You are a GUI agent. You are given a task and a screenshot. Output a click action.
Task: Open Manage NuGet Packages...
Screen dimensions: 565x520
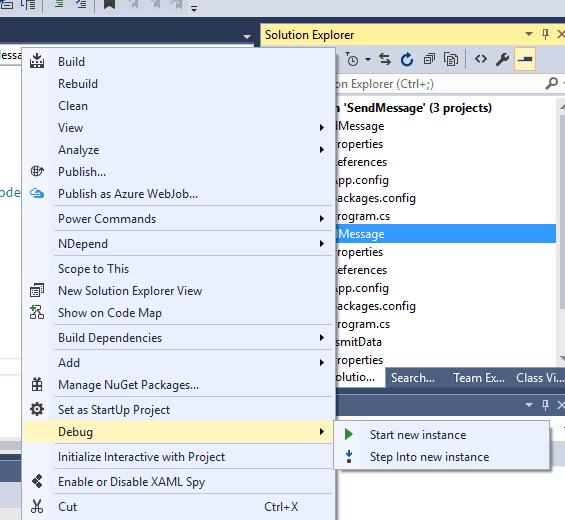178,385
